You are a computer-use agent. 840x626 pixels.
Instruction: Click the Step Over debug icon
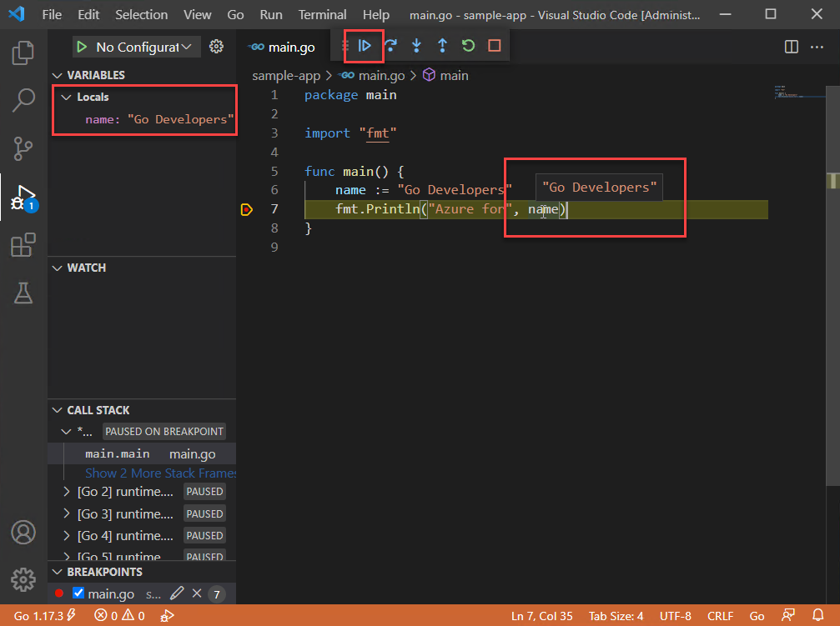pyautogui.click(x=390, y=46)
